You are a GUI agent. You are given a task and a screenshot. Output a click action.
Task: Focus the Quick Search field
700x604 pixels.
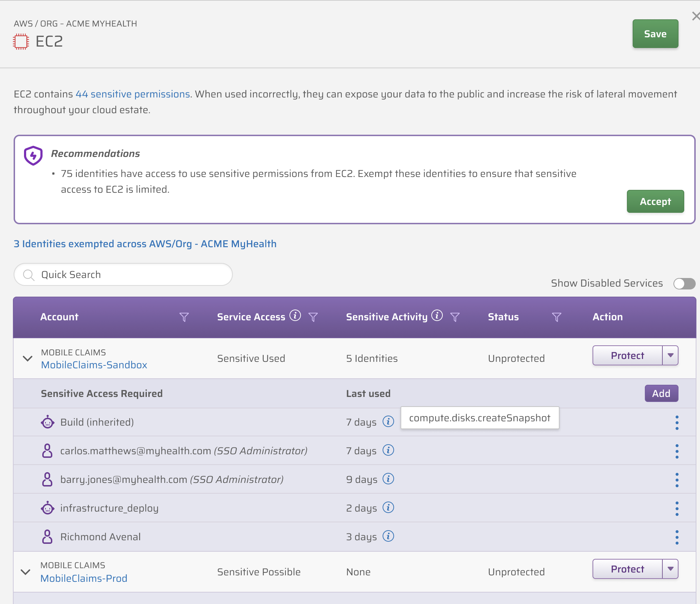pyautogui.click(x=123, y=275)
